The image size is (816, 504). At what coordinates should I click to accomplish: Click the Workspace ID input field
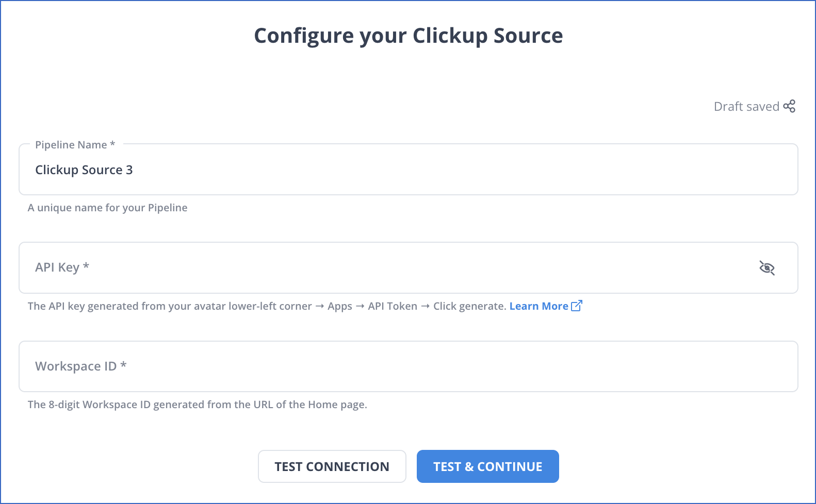[x=361, y=366]
